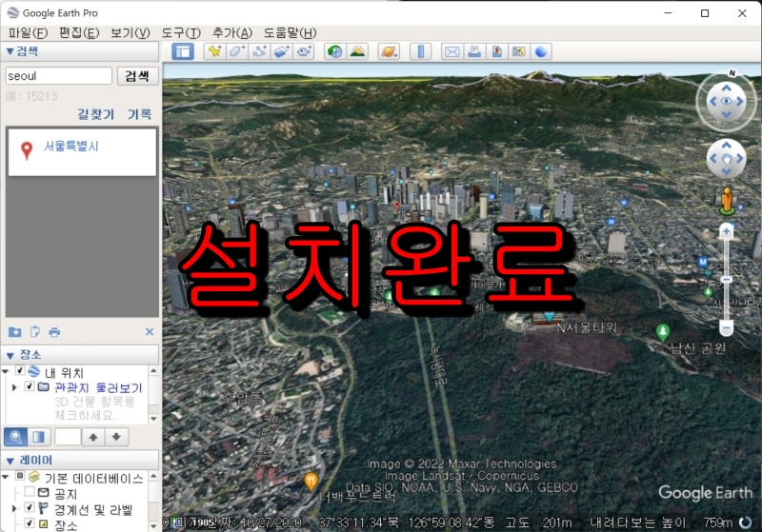Move selected place down with arrow

(x=116, y=437)
